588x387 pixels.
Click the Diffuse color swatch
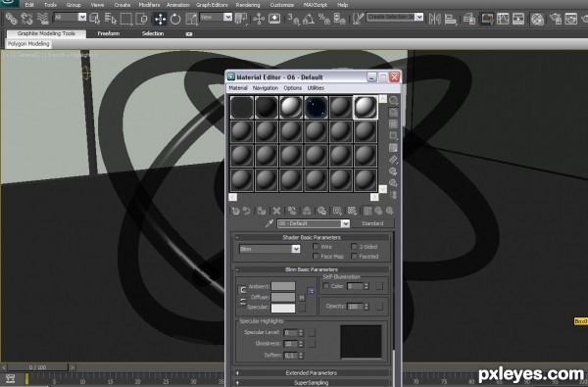click(x=283, y=298)
